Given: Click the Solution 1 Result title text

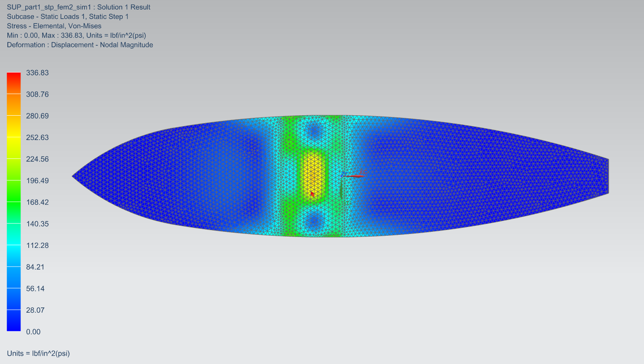Looking at the screenshot, I should pos(79,7).
